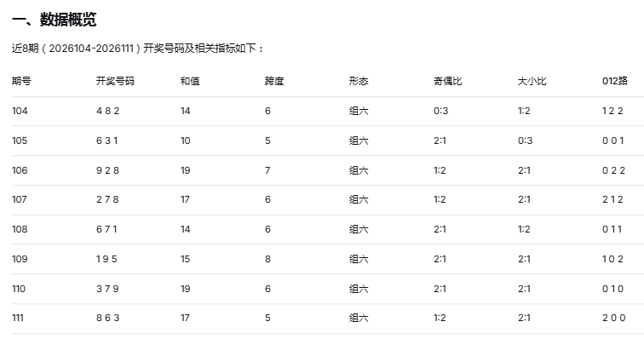Viewport: 644px width, 339px height.
Task: Click the 奇偶比 column header
Action: (448, 81)
